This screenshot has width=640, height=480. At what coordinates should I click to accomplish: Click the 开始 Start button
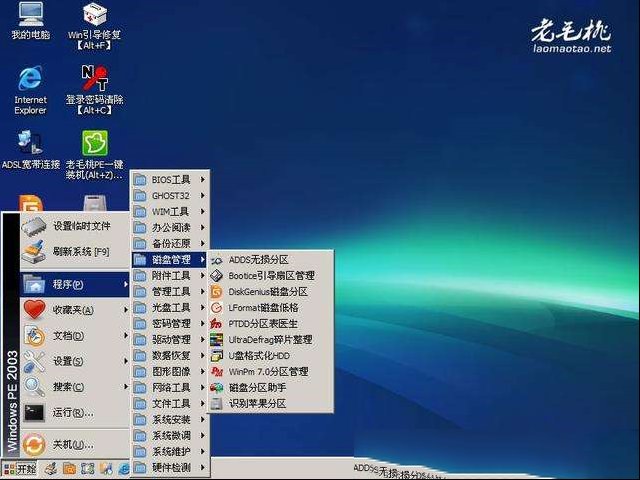(20, 469)
